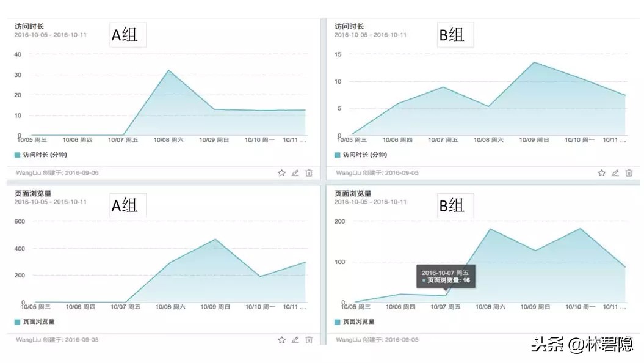Toggle 页面浏览量 legend in A组 chart
The width and height of the screenshot is (644, 363).
(x=35, y=321)
